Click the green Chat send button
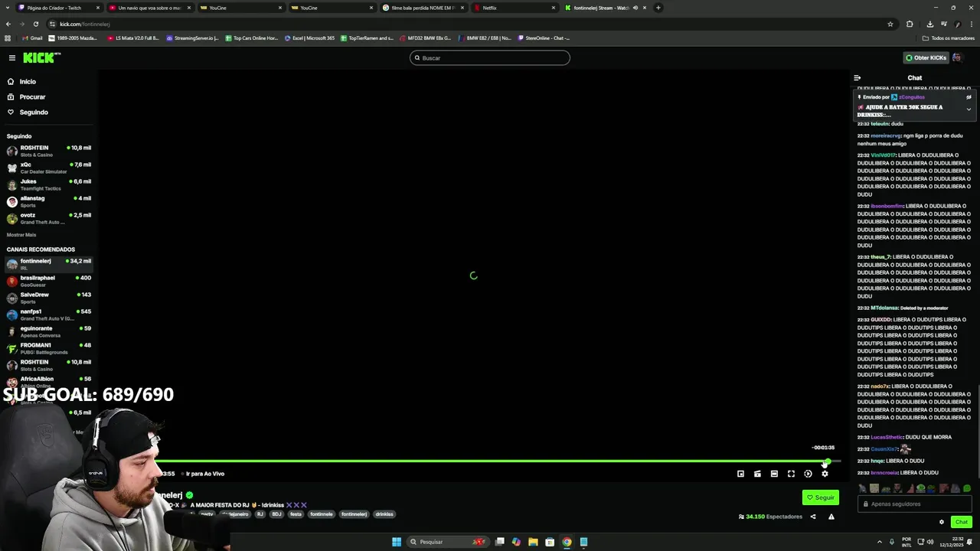Viewport: 980px width, 551px height. click(962, 522)
